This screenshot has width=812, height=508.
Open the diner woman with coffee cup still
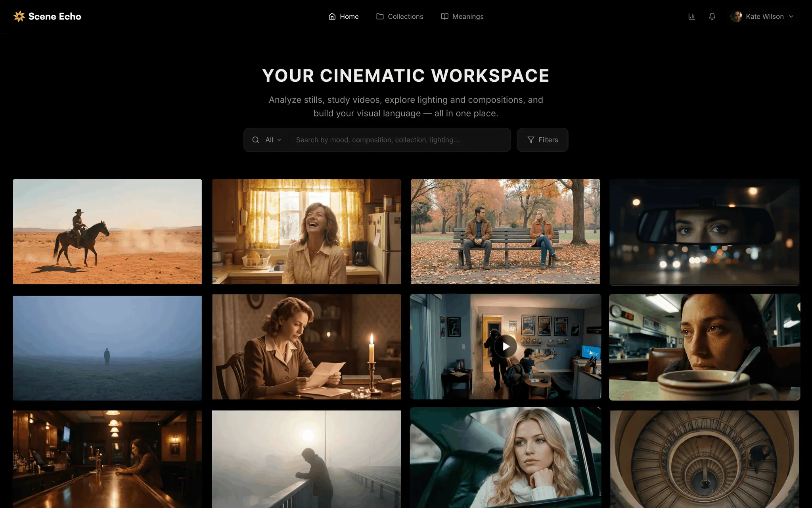705,347
